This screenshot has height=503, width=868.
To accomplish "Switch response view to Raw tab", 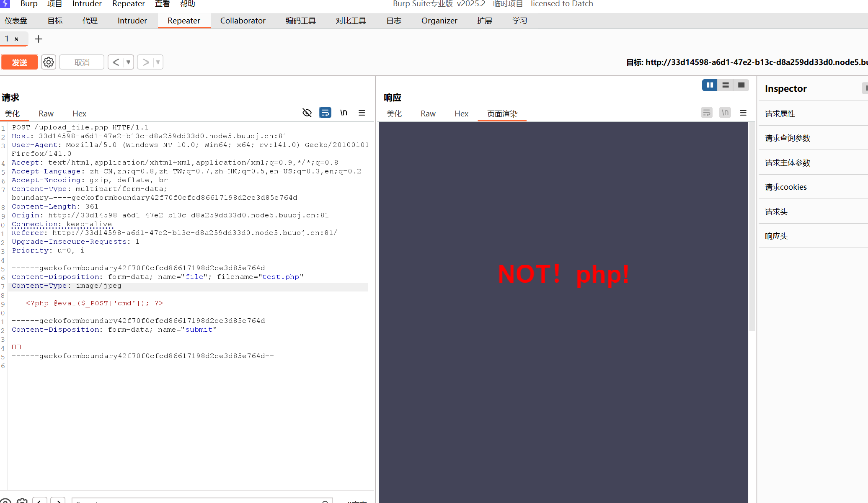I will click(428, 113).
